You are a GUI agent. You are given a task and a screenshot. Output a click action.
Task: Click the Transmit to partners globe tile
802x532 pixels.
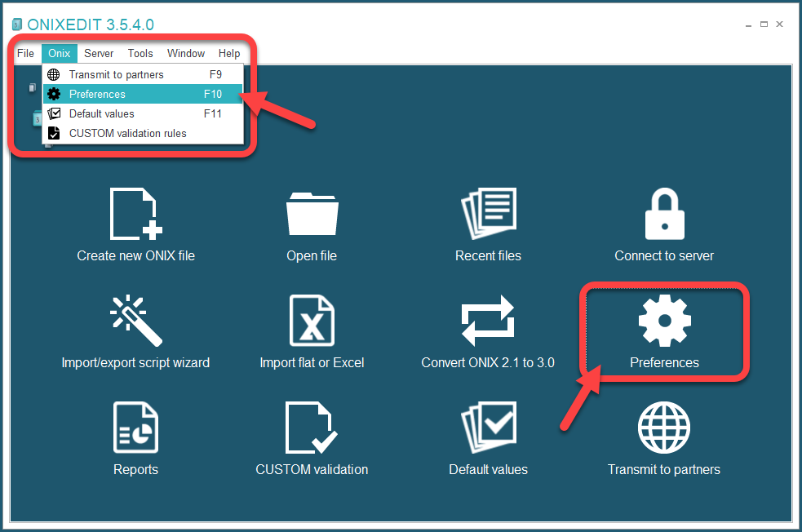click(x=664, y=428)
